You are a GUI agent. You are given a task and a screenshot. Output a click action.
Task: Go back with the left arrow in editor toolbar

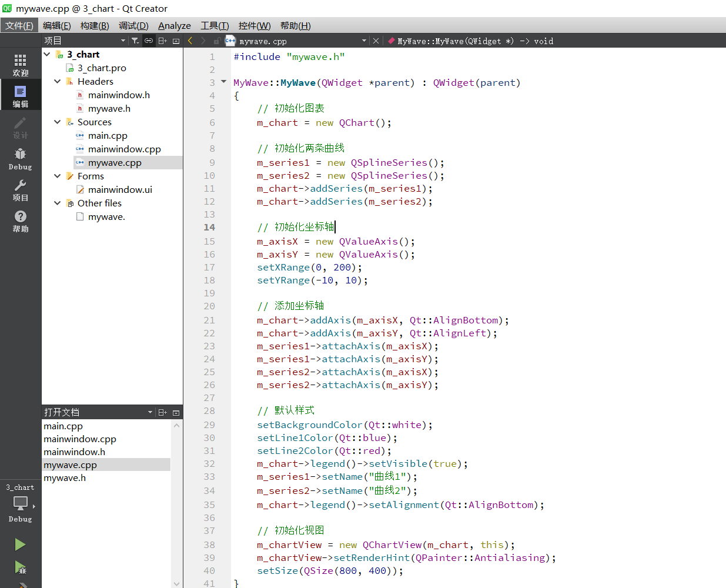pos(190,41)
